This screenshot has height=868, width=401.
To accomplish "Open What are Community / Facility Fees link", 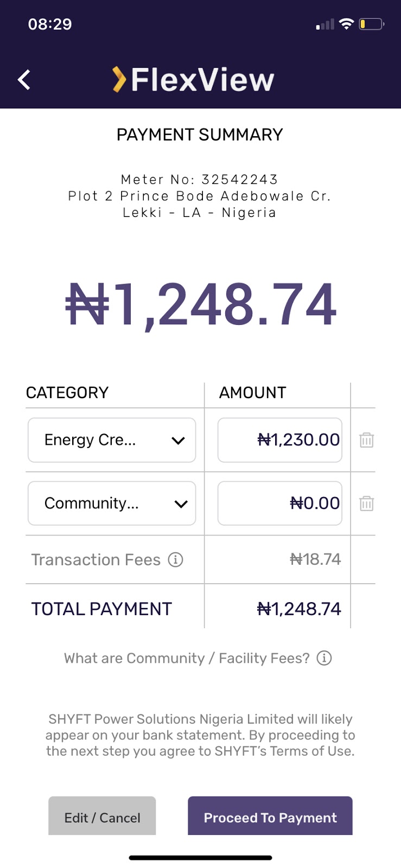I will 187,658.
